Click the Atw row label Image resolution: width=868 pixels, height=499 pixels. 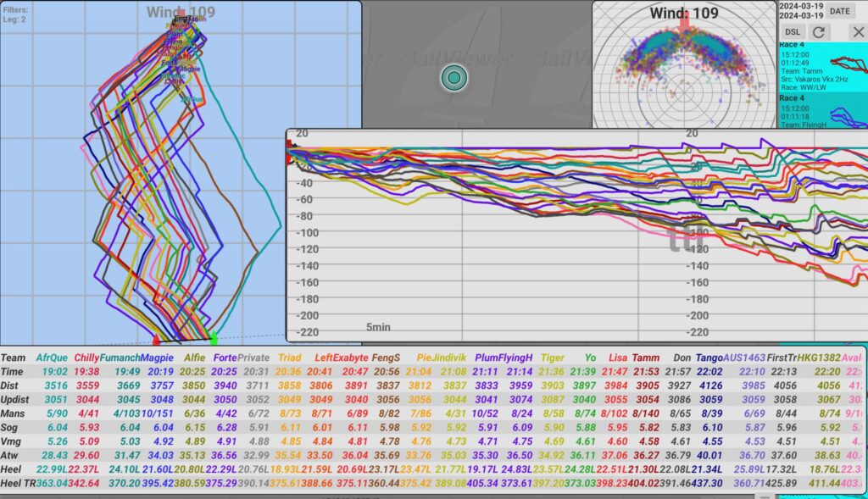(9, 455)
